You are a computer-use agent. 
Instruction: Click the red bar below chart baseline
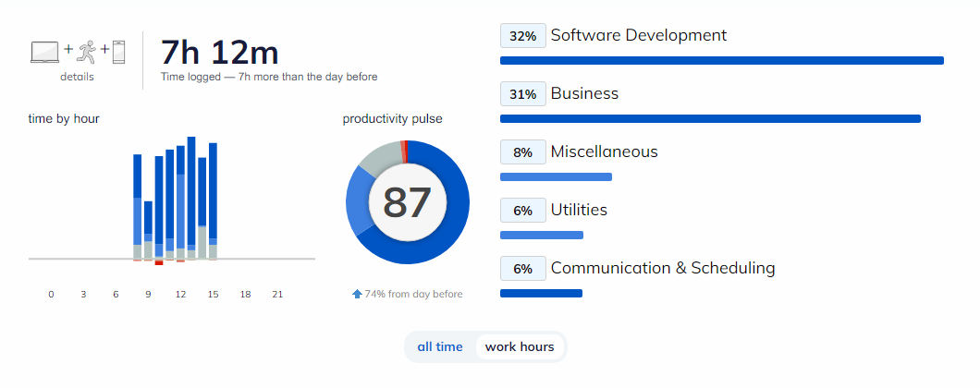coord(159,262)
